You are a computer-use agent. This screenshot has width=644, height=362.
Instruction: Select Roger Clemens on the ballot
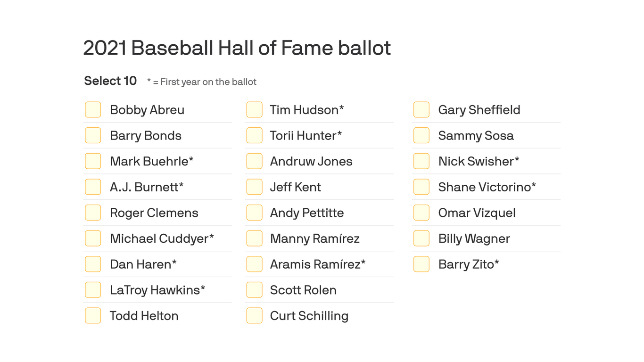pyautogui.click(x=93, y=213)
